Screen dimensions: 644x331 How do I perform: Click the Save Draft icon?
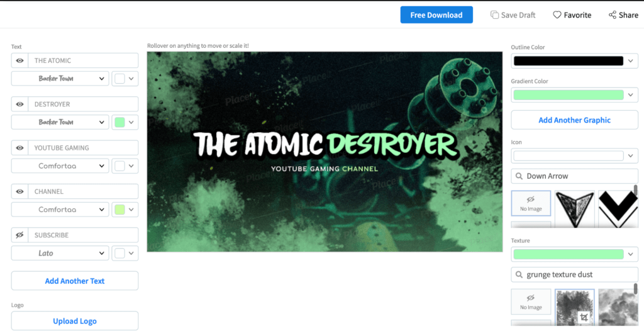pyautogui.click(x=495, y=15)
